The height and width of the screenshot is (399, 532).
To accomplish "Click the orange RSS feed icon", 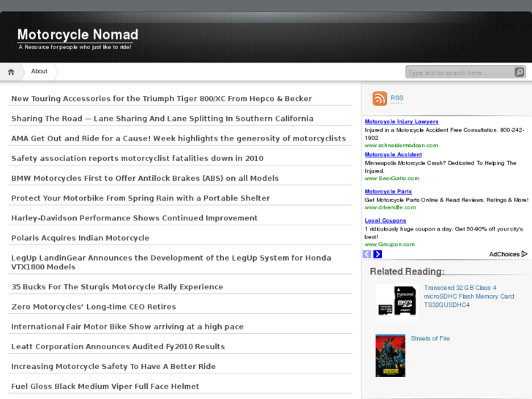I will [380, 99].
